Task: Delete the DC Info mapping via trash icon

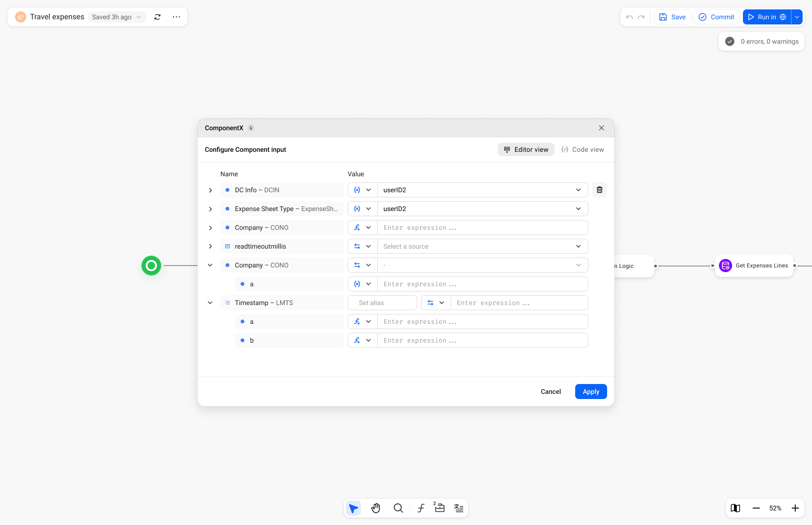Action: tap(599, 189)
